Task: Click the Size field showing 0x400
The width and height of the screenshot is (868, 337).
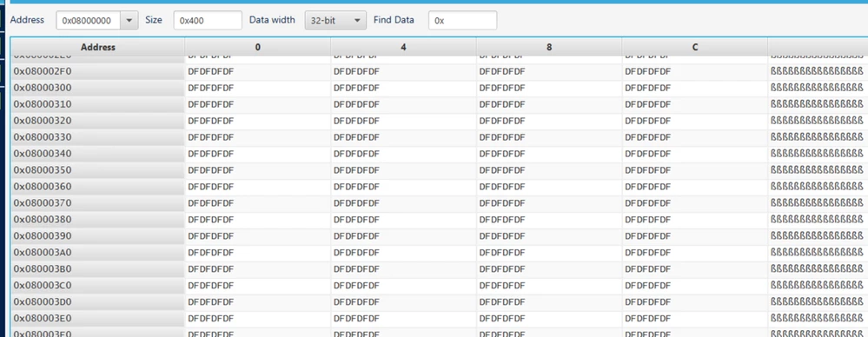Action: 208,21
